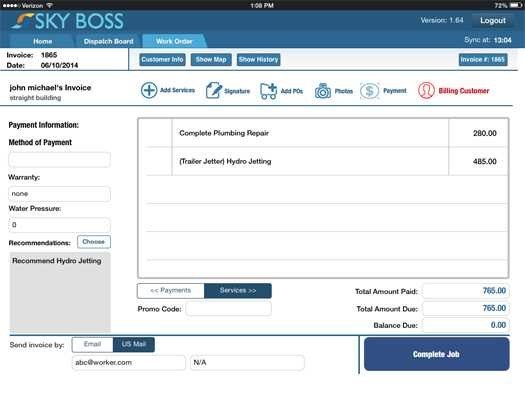Switch to the Home tab

(43, 41)
